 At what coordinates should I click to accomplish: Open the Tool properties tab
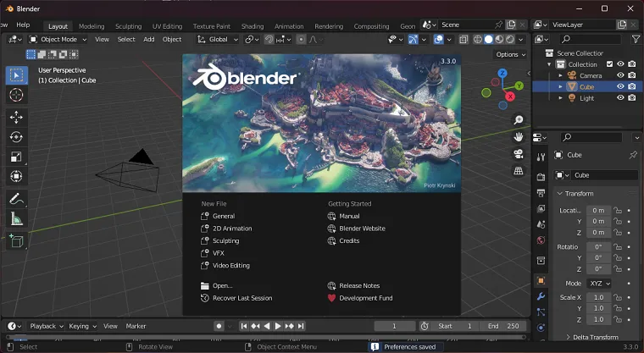coord(541,157)
